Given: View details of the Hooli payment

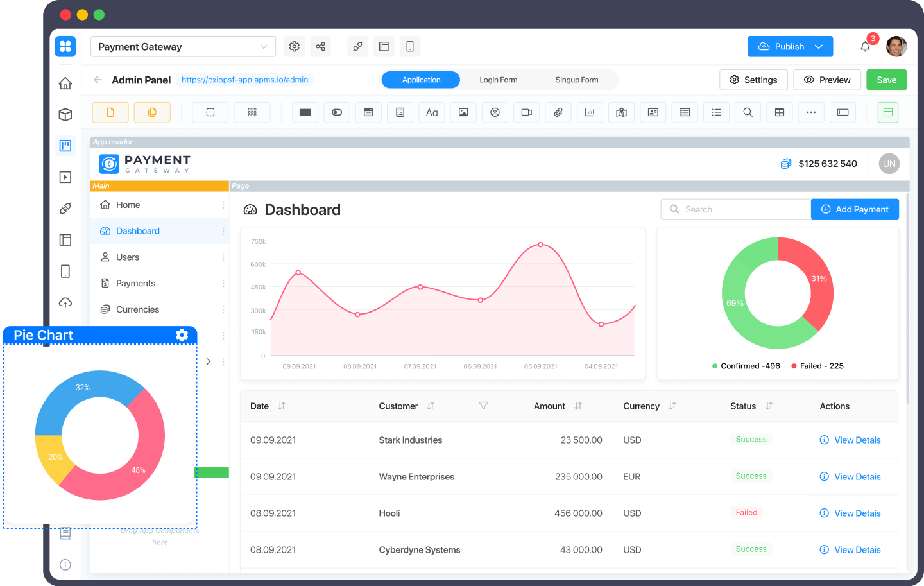Looking at the screenshot, I should [850, 513].
